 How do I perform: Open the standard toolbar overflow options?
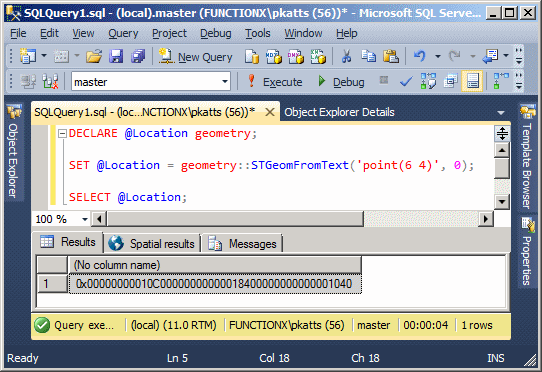[x=518, y=56]
